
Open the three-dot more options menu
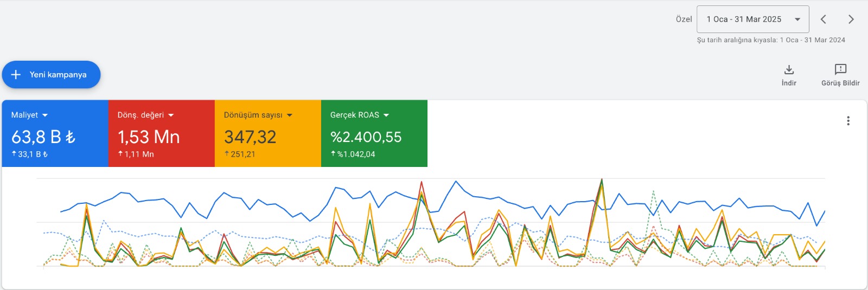[x=848, y=121]
